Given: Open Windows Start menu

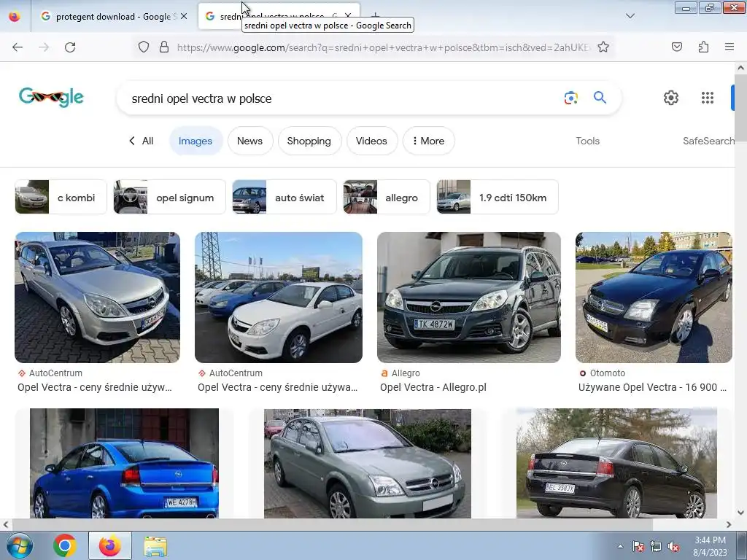Looking at the screenshot, I should [x=19, y=545].
